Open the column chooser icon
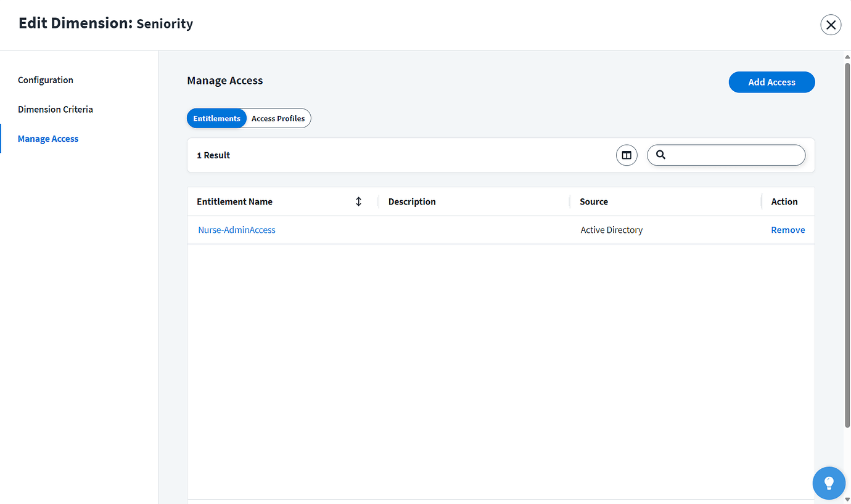This screenshot has height=504, width=851. click(627, 155)
